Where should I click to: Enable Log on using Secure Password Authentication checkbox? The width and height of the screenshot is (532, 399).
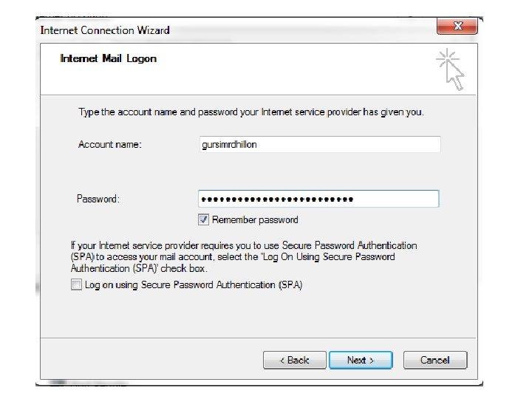point(76,284)
